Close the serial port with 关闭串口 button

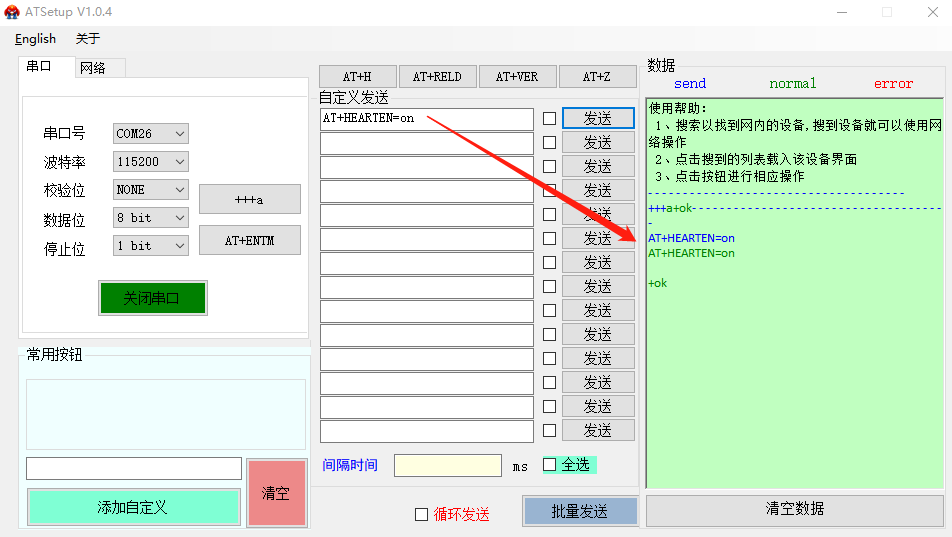tap(152, 298)
